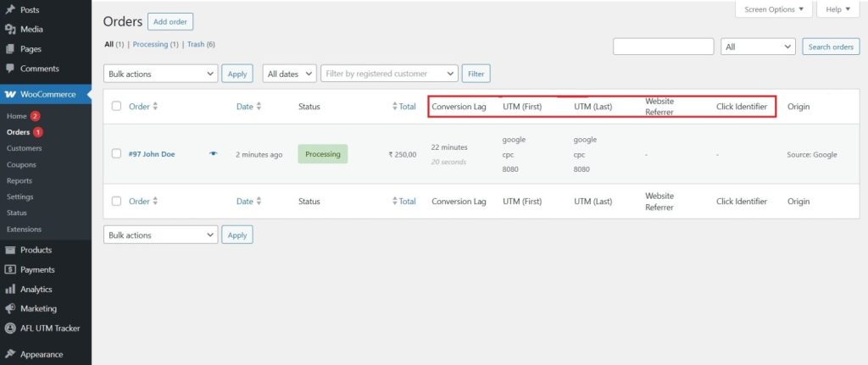This screenshot has height=365, width=868.
Task: Open the Comments bubble icon
Action: pyautogui.click(x=10, y=69)
